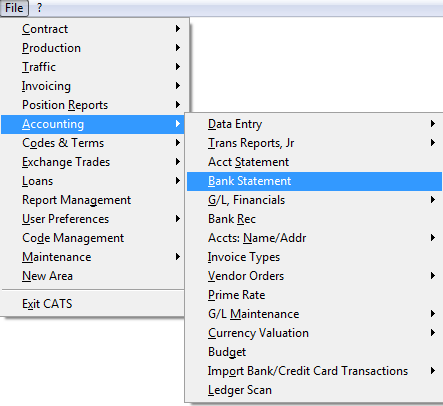Expand the Exchange Trades submenu
Screen dimensions: 443x406
point(93,162)
